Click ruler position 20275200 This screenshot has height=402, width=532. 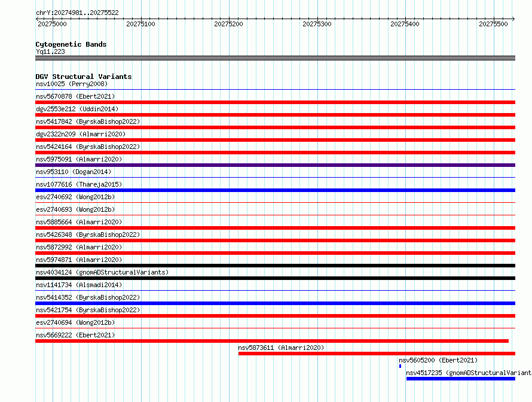click(229, 24)
